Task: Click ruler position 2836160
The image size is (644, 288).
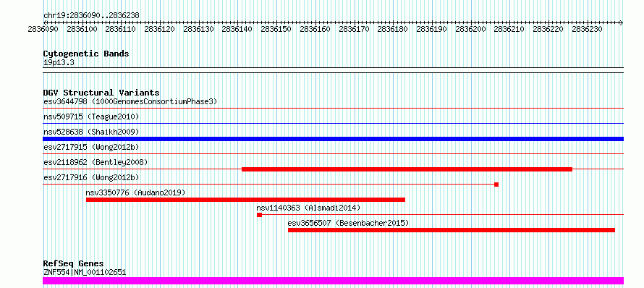Action: point(315,30)
